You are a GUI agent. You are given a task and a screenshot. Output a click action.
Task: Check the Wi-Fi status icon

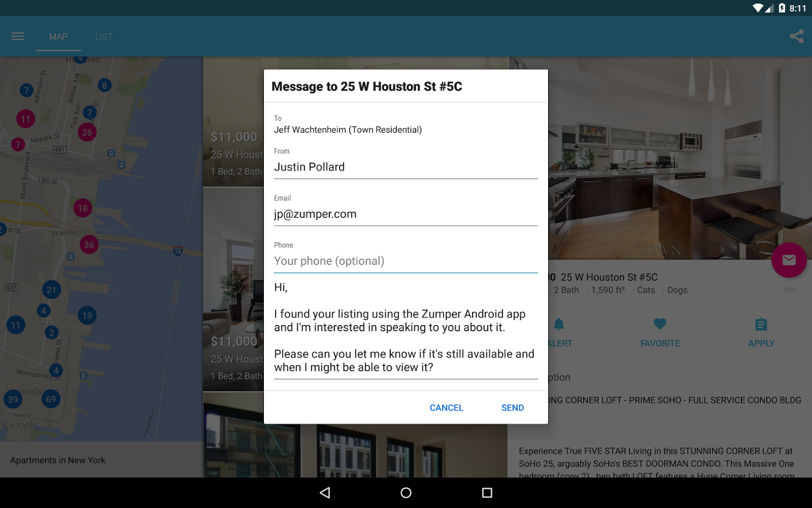(758, 8)
